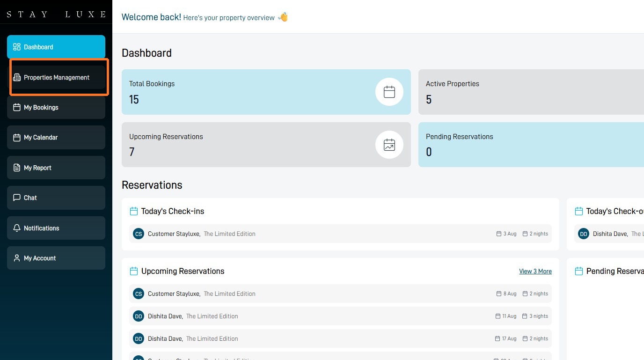Click the STAY LUXE logo

tap(56, 14)
